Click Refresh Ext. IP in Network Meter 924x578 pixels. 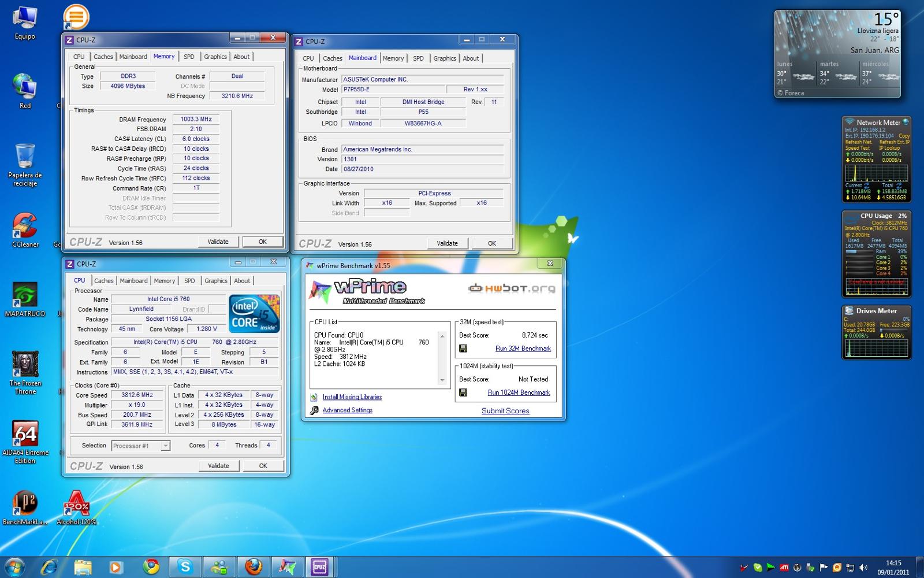(x=895, y=142)
